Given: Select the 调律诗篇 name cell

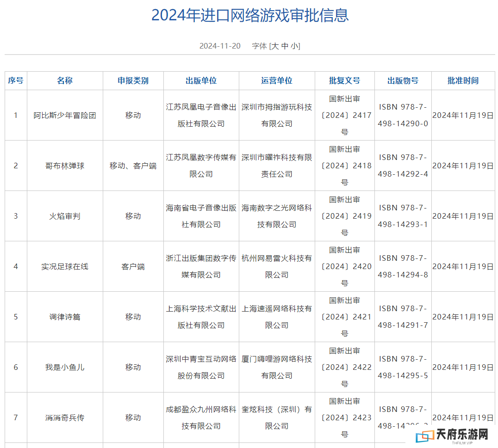Looking at the screenshot, I should pos(65,317).
